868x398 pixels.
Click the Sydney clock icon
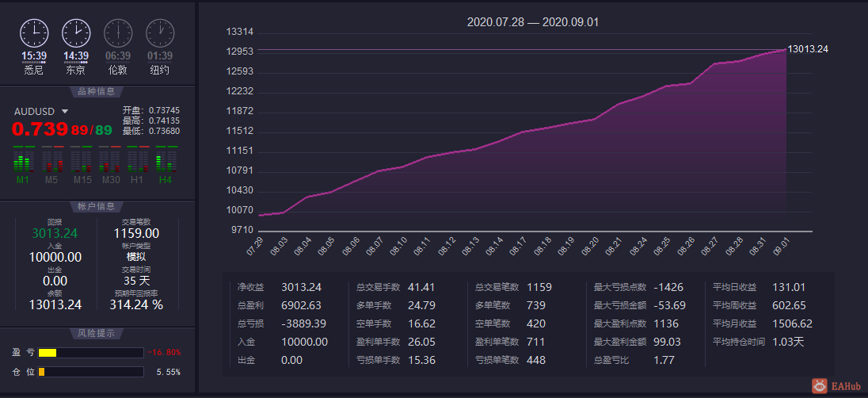34,33
